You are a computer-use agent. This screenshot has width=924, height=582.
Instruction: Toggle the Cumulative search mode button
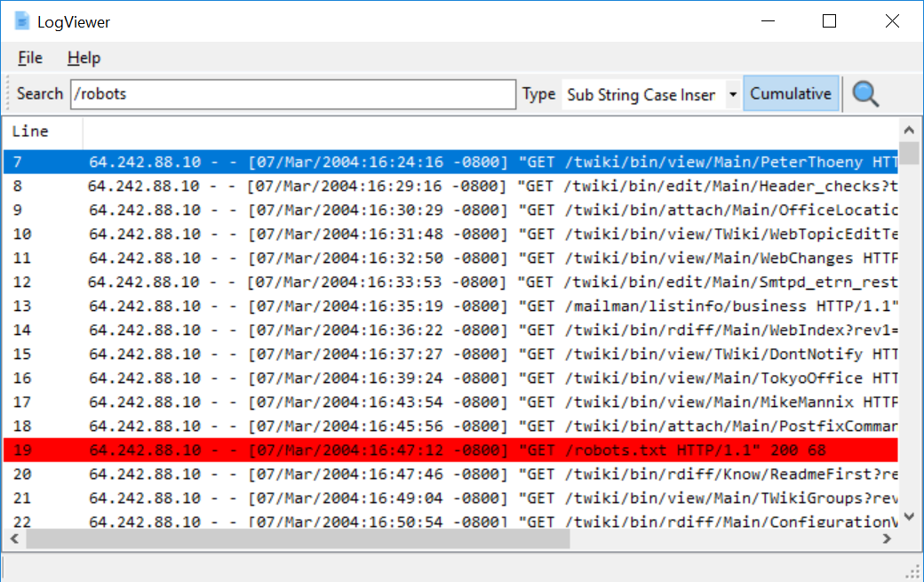click(x=790, y=93)
